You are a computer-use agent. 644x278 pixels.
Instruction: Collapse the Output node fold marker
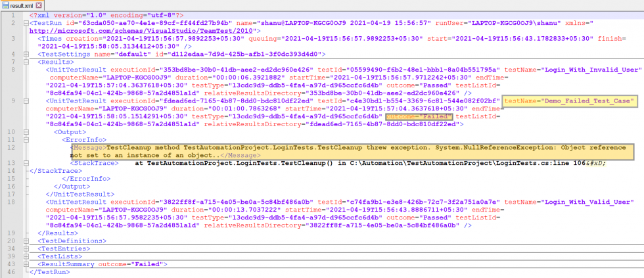(x=24, y=132)
